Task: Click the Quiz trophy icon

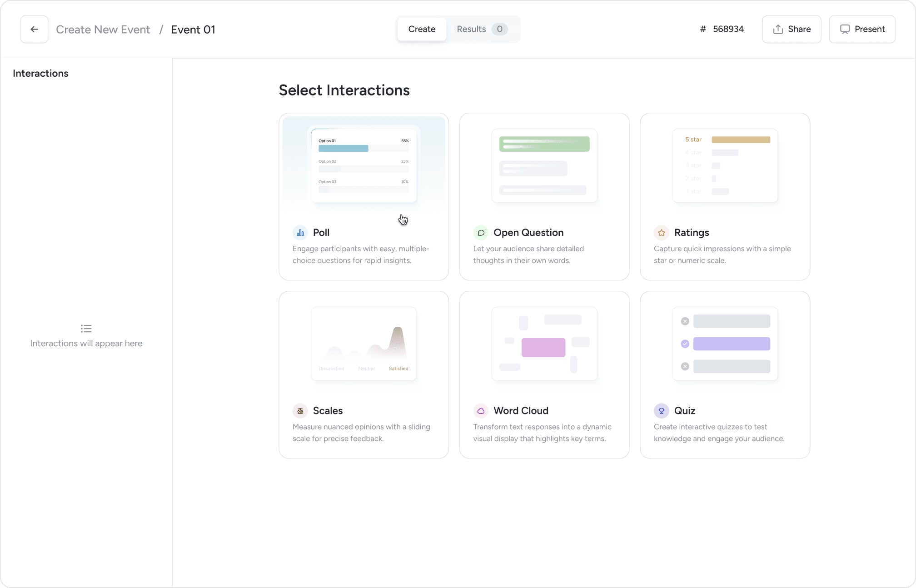Action: coord(662,411)
